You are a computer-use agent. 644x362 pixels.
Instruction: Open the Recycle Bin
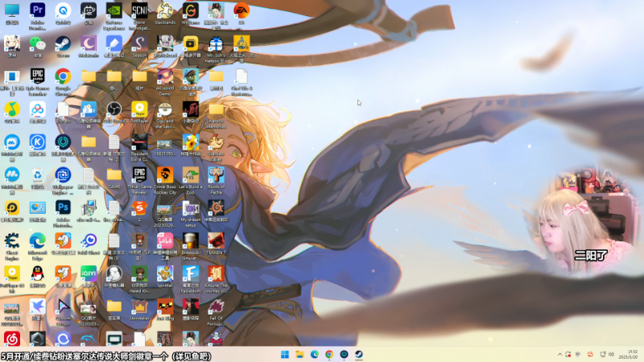tap(37, 178)
